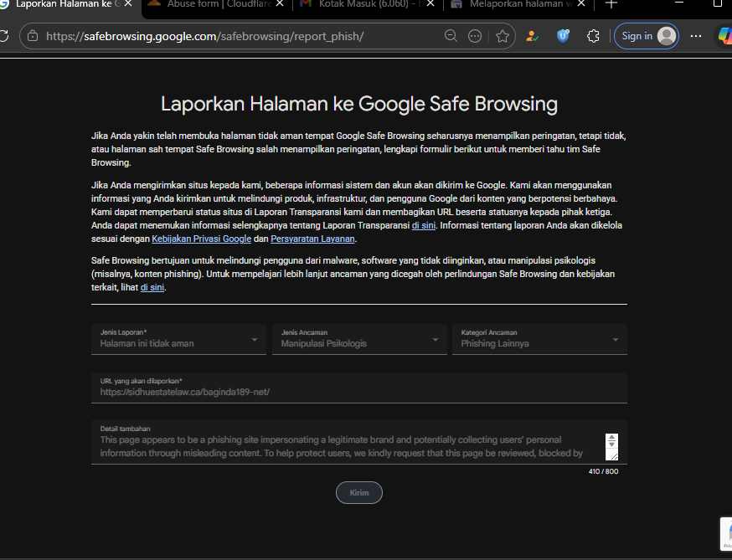Click the URL yang akan dilaporkan field

(x=359, y=388)
